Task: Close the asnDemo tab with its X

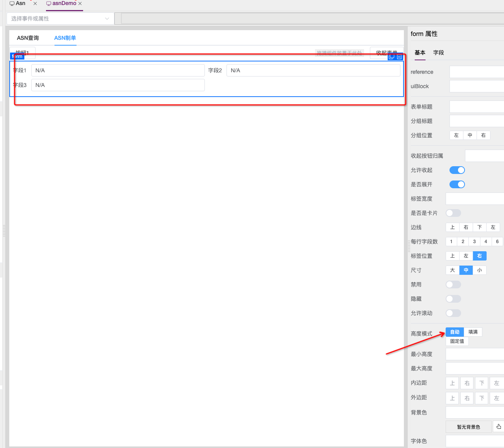Action: tap(80, 3)
